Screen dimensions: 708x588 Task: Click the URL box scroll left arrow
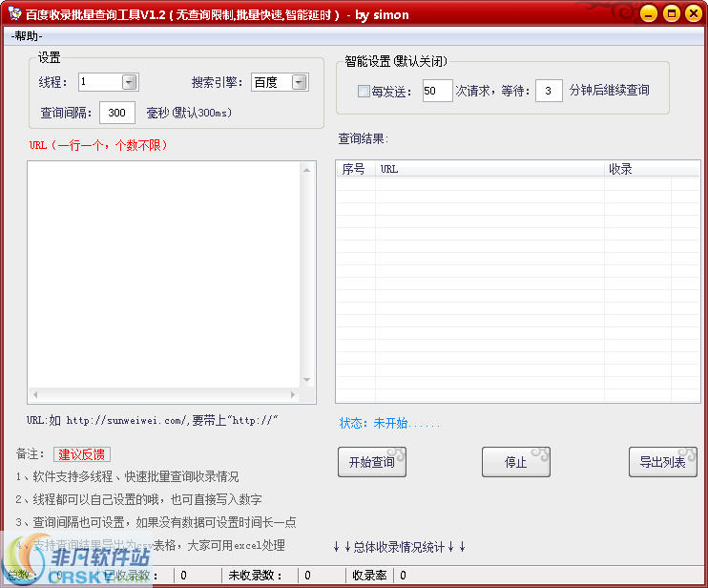click(35, 395)
